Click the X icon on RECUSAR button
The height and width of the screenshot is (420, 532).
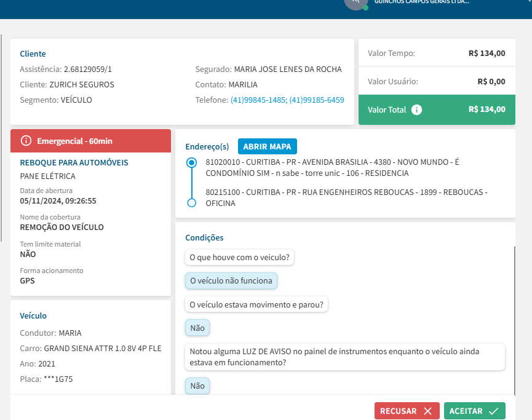click(x=427, y=411)
